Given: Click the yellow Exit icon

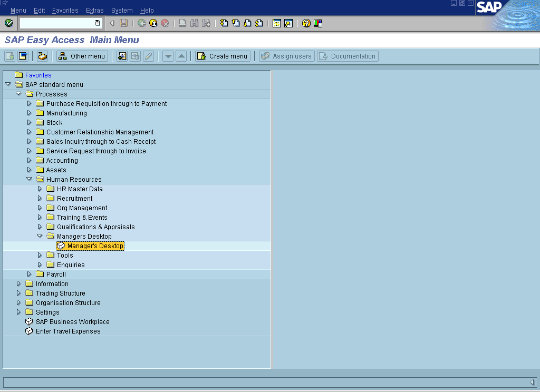Looking at the screenshot, I should coord(153,23).
